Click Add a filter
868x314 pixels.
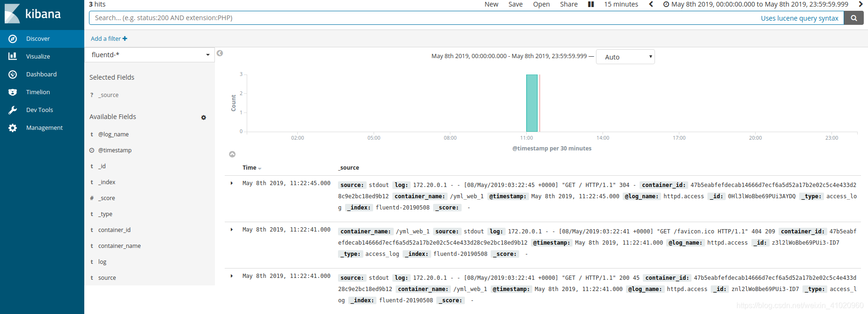[x=109, y=39]
